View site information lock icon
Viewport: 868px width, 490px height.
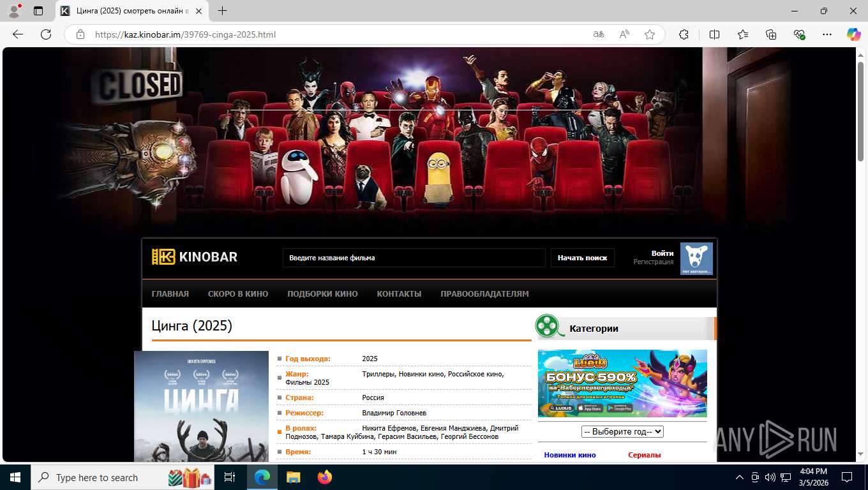(x=80, y=34)
